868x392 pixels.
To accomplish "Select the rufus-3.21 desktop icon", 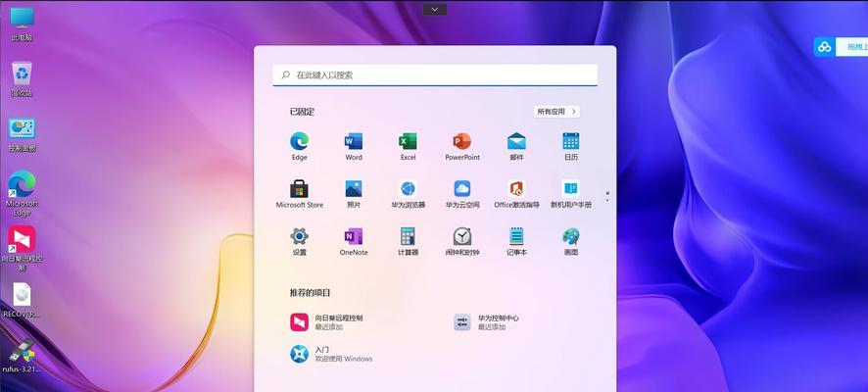I will [22, 355].
